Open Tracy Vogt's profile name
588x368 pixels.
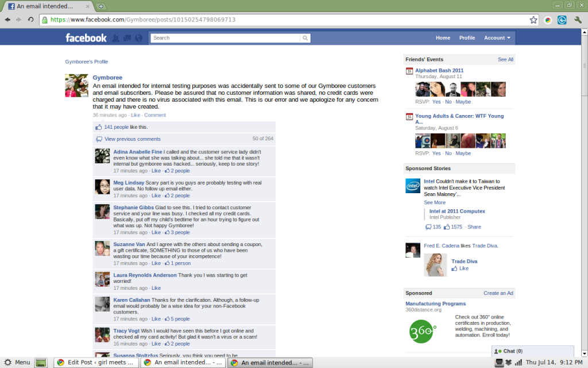[x=126, y=331]
